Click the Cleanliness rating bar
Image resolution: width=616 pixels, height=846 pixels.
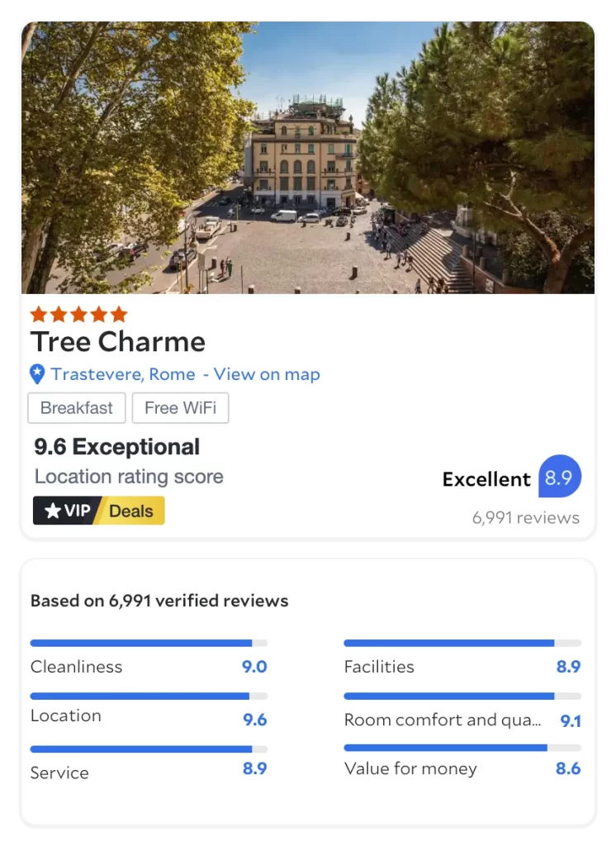pos(149,643)
